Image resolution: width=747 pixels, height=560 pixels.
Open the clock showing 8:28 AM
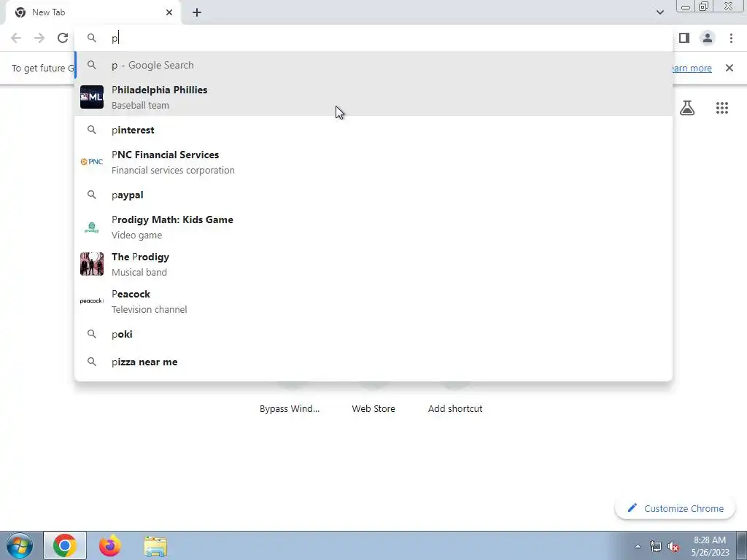coord(710,546)
